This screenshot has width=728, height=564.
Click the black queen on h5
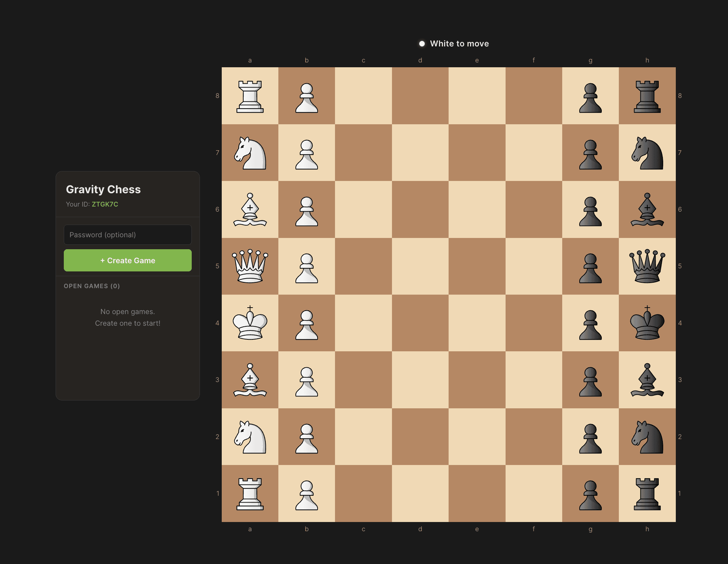pyautogui.click(x=647, y=266)
